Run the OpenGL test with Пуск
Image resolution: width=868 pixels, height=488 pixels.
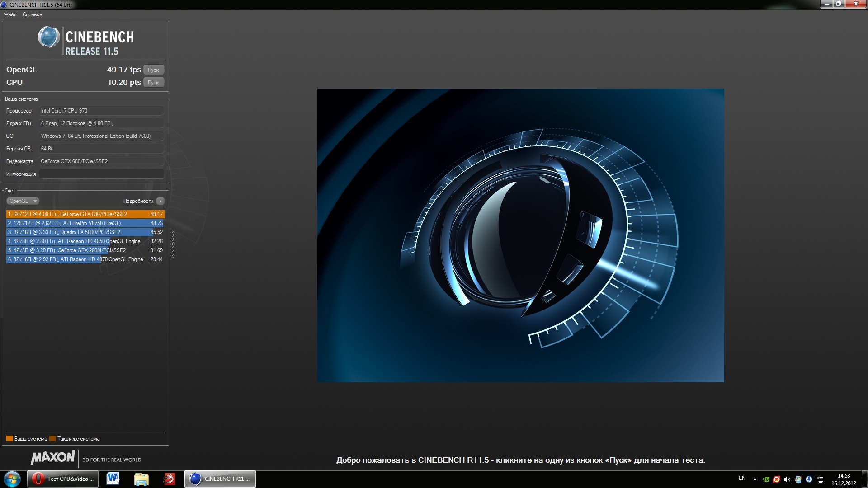click(x=154, y=70)
